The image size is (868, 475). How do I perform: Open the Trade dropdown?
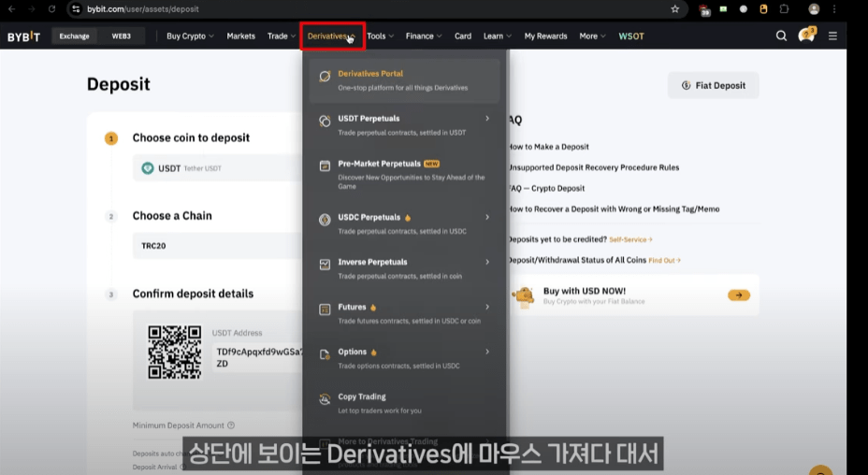coord(282,36)
